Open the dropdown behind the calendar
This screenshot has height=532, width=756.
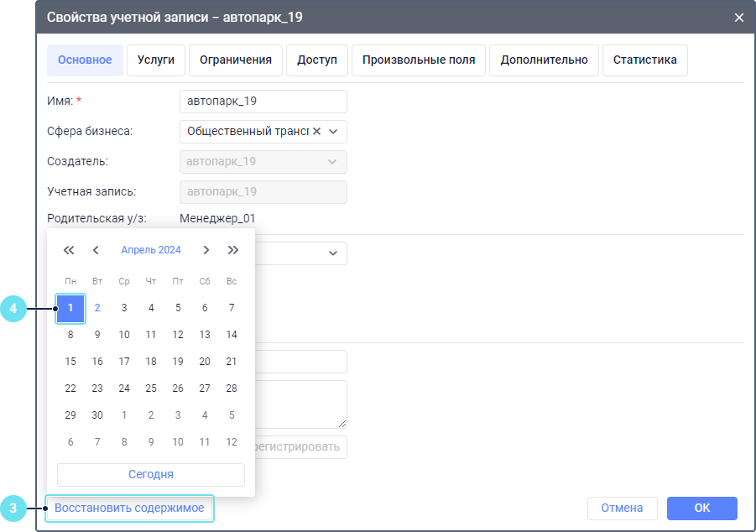click(332, 253)
